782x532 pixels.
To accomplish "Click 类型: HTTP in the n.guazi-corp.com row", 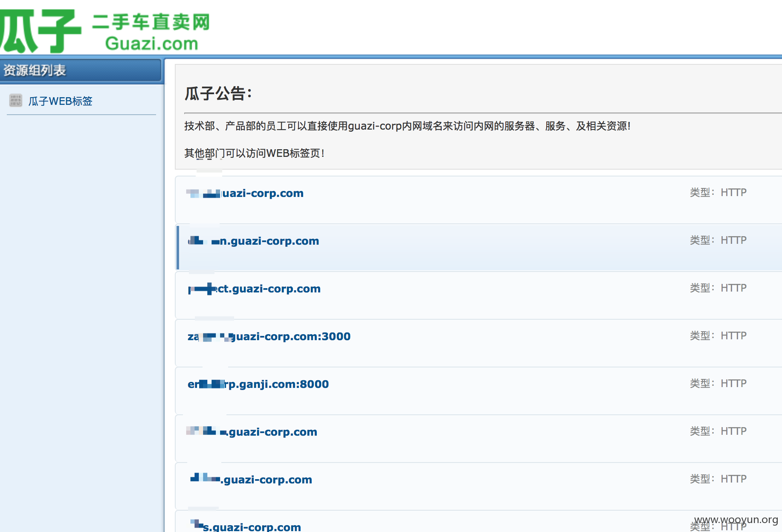I will (718, 240).
